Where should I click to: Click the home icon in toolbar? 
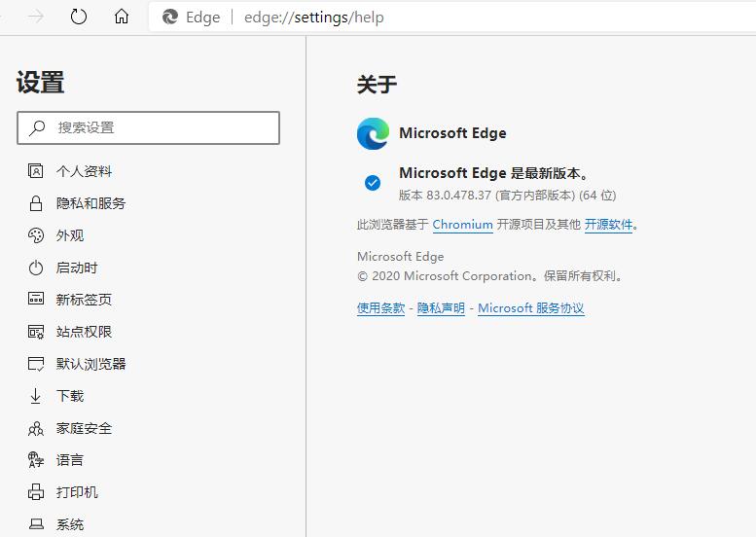tap(121, 17)
